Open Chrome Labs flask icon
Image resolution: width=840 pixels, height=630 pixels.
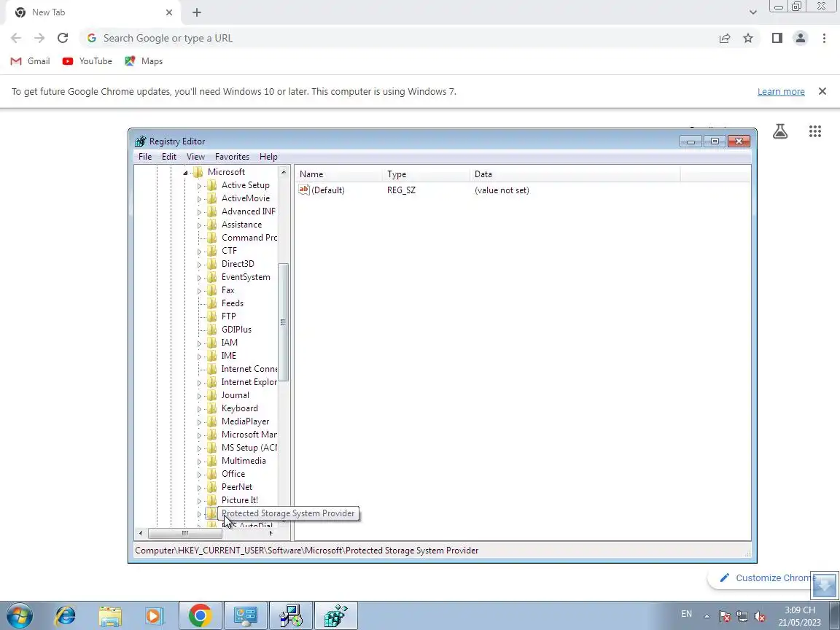[x=780, y=131]
